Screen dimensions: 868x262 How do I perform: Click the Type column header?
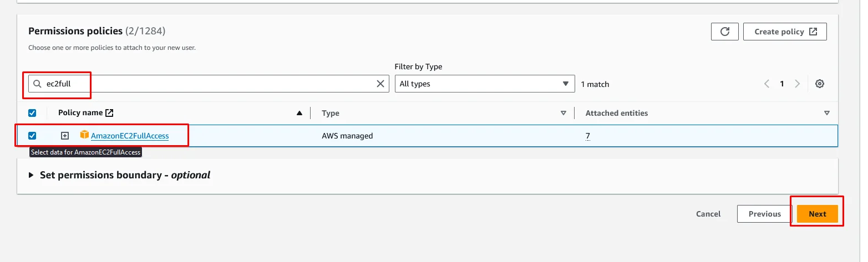coord(331,113)
